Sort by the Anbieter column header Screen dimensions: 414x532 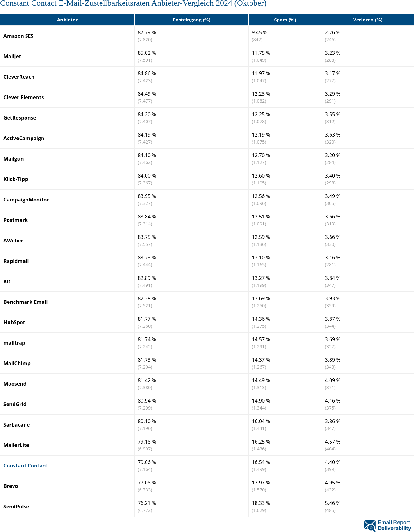[x=67, y=20]
